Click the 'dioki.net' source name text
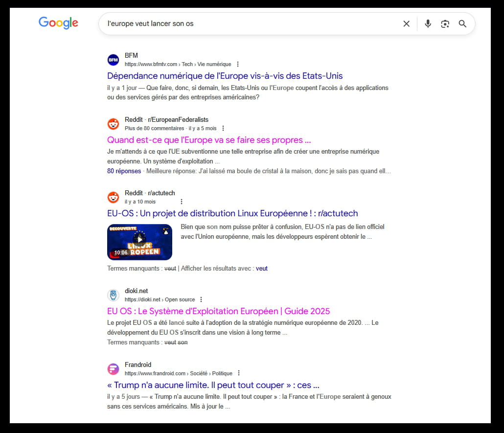This screenshot has width=504, height=433. click(137, 291)
